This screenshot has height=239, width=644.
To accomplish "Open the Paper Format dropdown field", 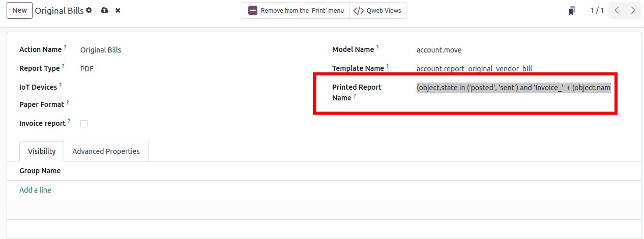I will click(153, 105).
